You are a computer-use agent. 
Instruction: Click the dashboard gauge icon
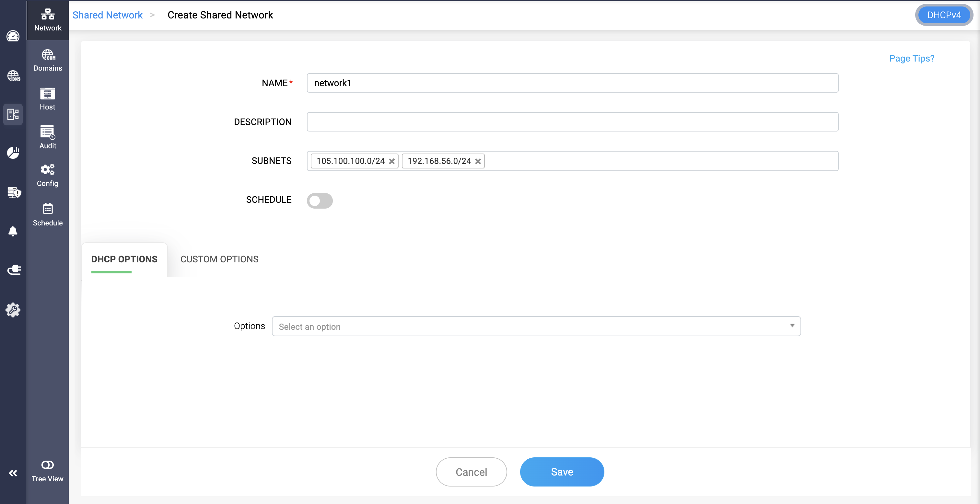[x=13, y=36]
